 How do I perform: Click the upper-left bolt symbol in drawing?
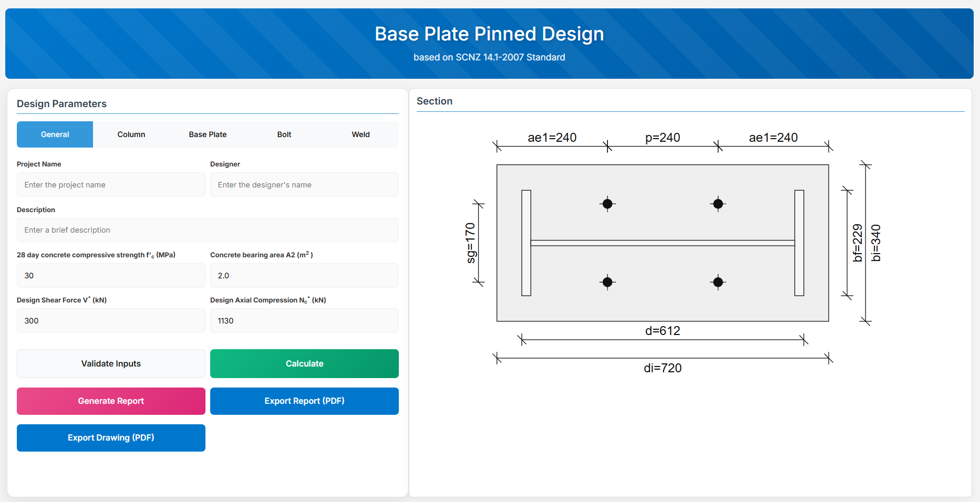[607, 204]
